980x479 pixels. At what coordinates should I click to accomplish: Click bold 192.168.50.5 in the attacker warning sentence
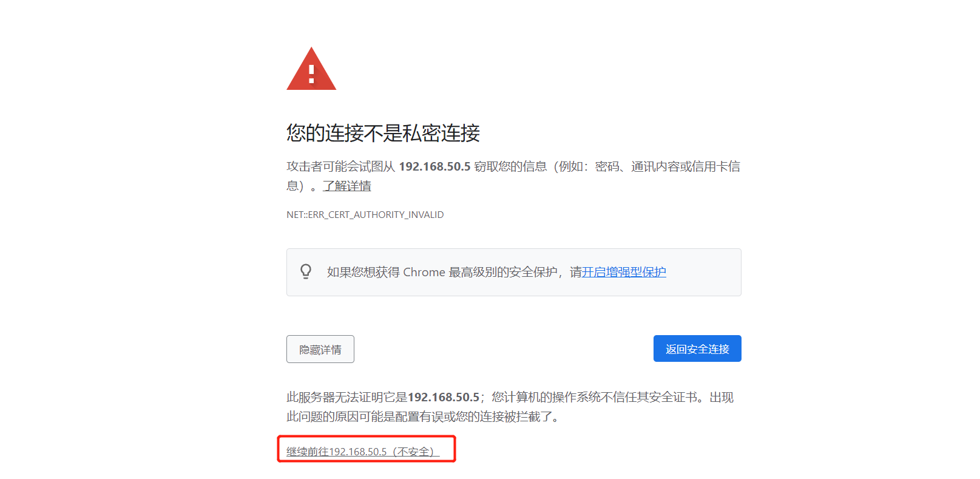point(434,166)
